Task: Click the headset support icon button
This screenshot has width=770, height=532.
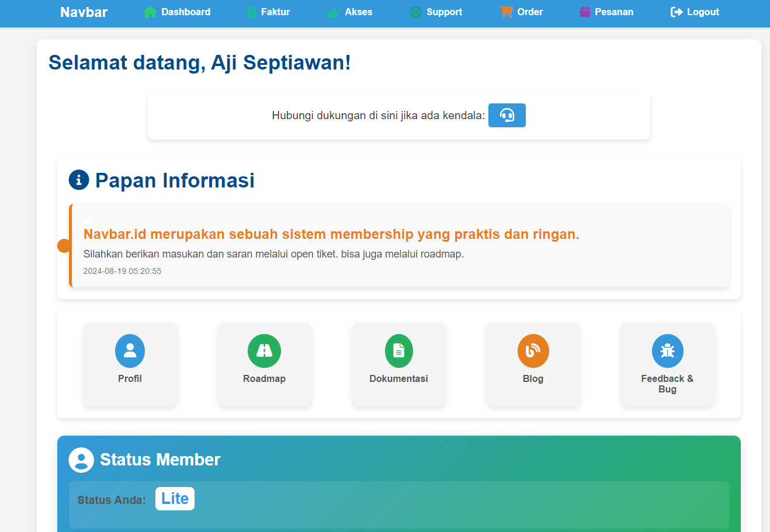Action: click(507, 115)
